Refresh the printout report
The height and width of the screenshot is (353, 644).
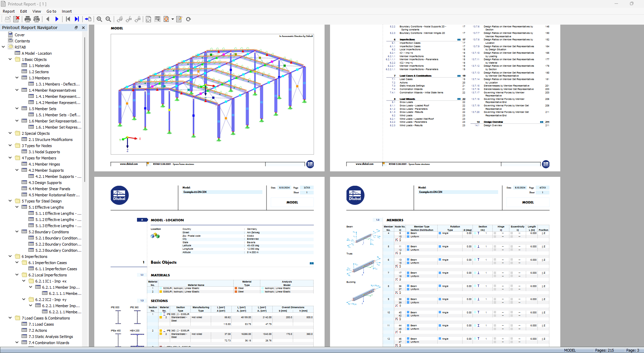188,19
